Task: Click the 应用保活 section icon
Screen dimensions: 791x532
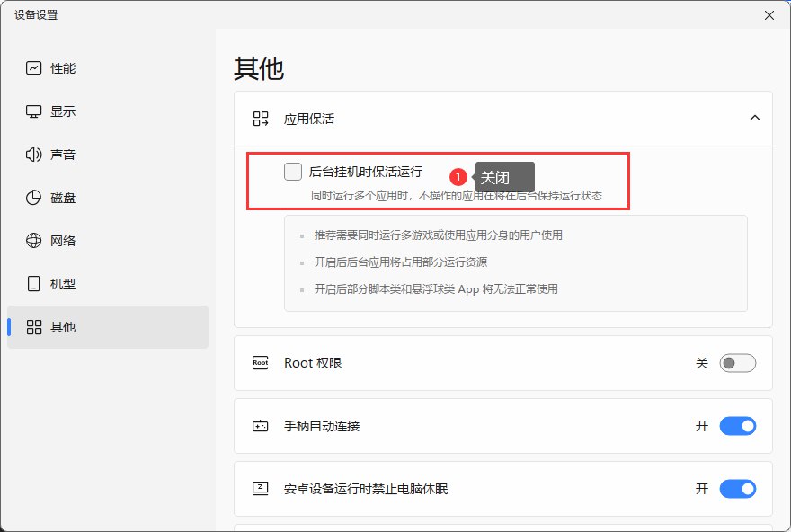Action: tap(261, 119)
